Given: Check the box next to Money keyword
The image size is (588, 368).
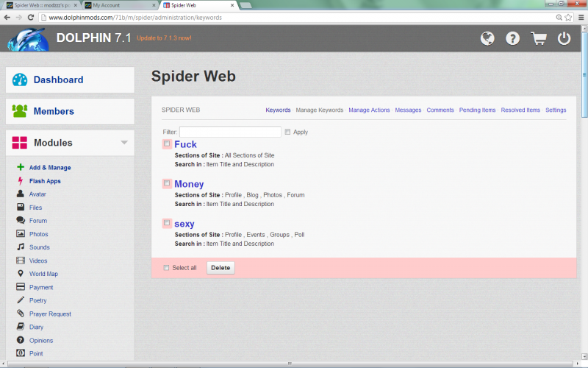Looking at the screenshot, I should (167, 183).
